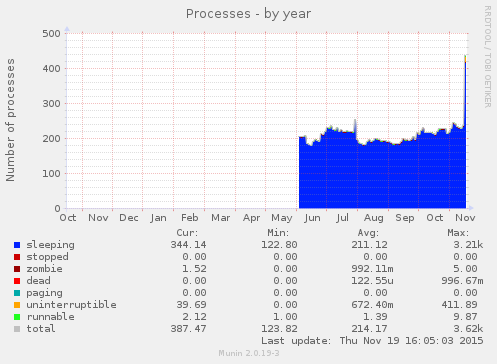The height and width of the screenshot is (364, 497).
Task: Click the 'Jul' x-axis month label
Action: coord(343,218)
